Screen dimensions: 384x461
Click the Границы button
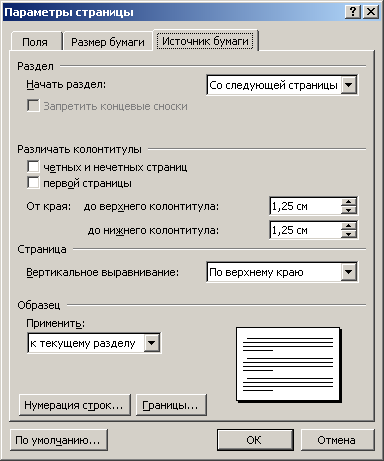tap(171, 405)
